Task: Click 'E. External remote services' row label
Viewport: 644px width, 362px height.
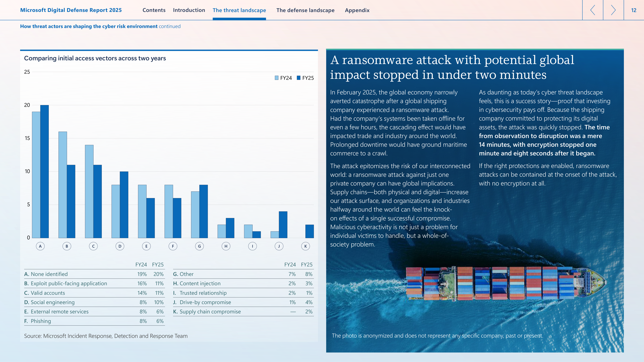Action: [56, 311]
